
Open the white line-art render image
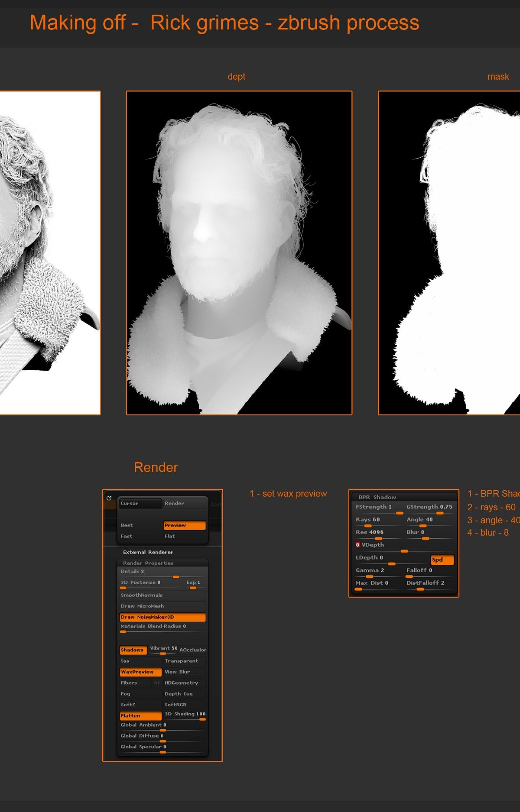point(50,253)
